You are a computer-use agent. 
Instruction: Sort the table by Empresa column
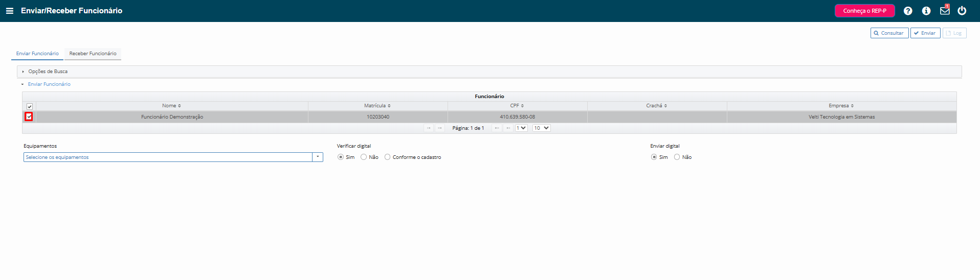[x=842, y=106]
